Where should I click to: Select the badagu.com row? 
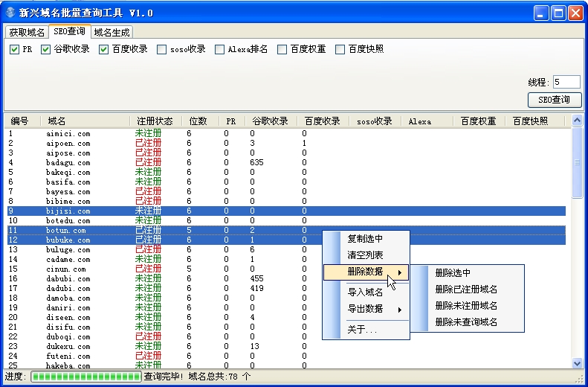tap(68, 163)
